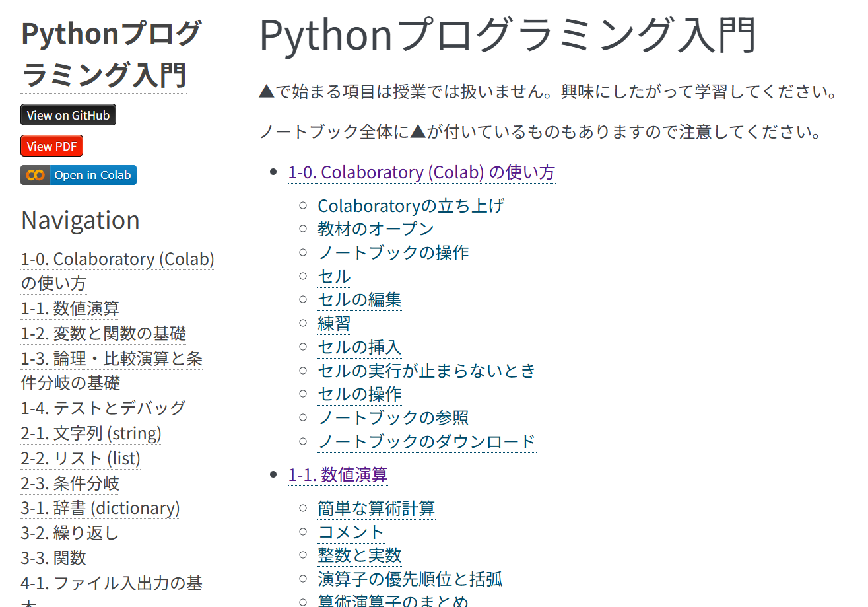This screenshot has width=868, height=607.
Task: Follow the 演算子の優先順位と括弧 link
Action: click(x=410, y=579)
